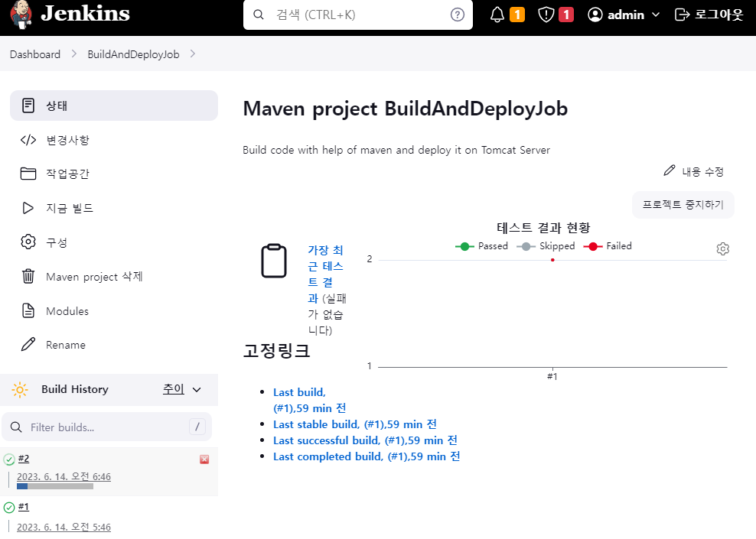Viewport: 756px width, 539px height.
Task: Click build #1 success status icon
Action: tap(9, 507)
